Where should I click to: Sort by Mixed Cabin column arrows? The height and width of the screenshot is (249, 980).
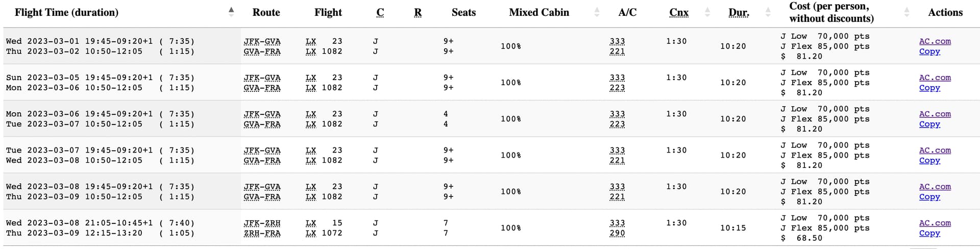(597, 12)
